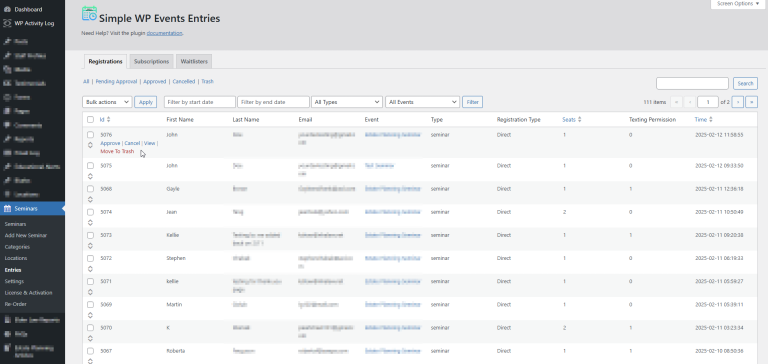Open Settings under Seminars menu
The height and width of the screenshot is (364, 768).
(x=14, y=281)
